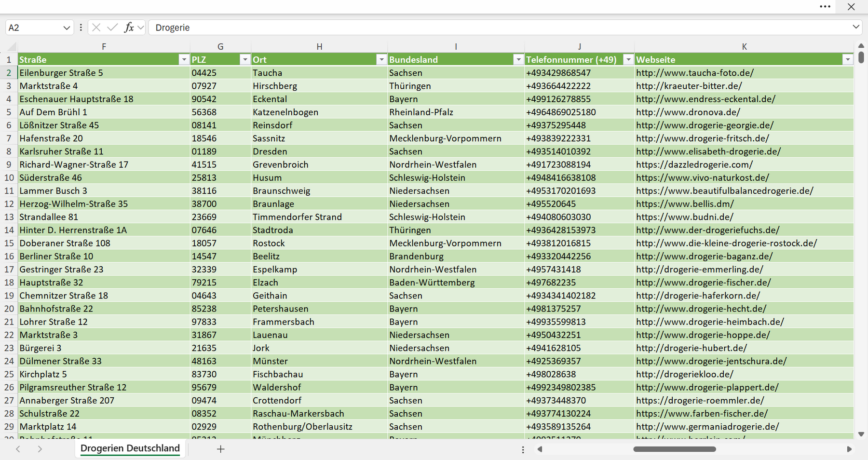
Task: Select PLZ cell 90542
Action: click(220, 99)
